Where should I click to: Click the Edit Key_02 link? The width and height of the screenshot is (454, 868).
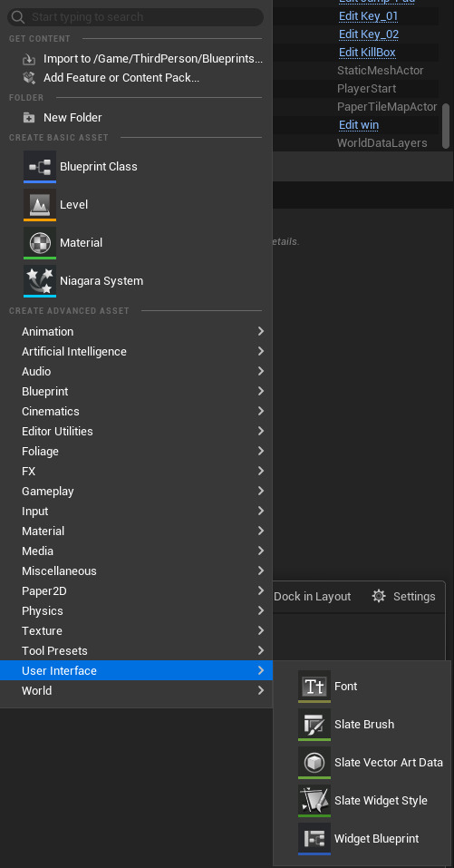pyautogui.click(x=369, y=34)
